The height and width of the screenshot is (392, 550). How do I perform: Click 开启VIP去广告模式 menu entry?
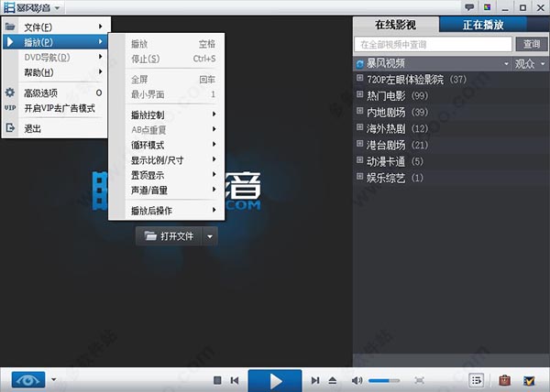pyautogui.click(x=56, y=108)
